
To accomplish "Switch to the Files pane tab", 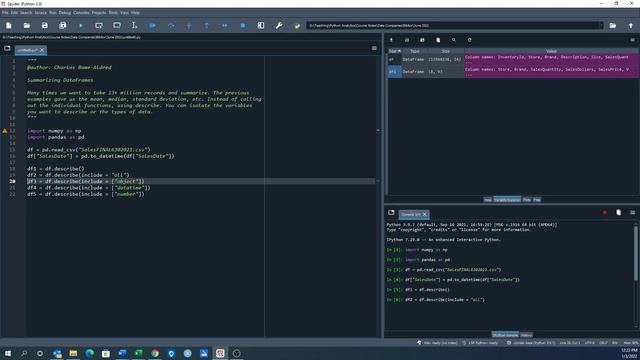I will (x=537, y=200).
